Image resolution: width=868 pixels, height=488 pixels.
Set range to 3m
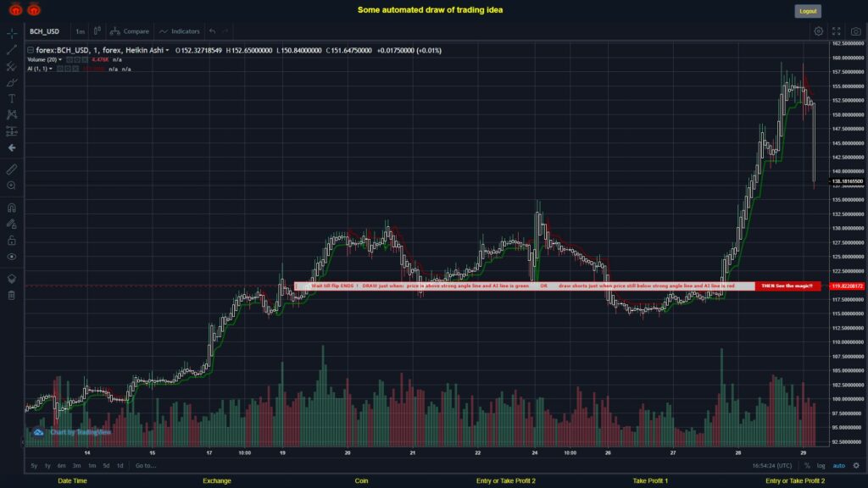tap(76, 465)
